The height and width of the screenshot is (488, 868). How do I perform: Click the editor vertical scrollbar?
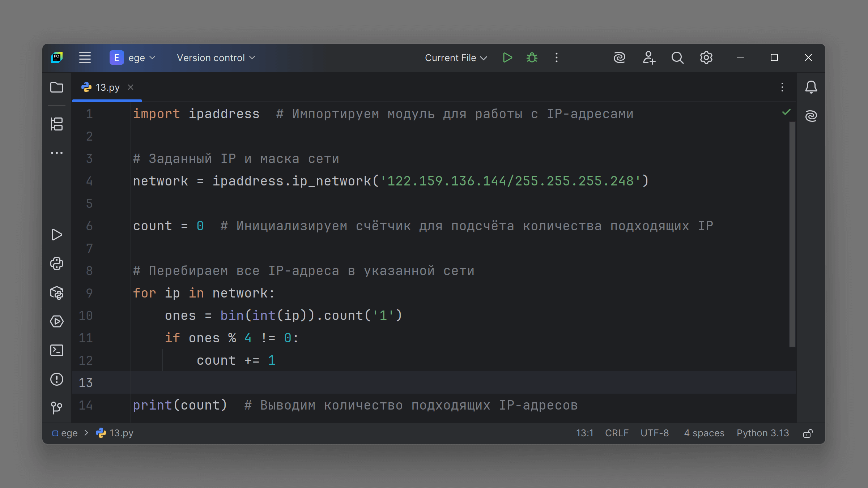click(792, 234)
